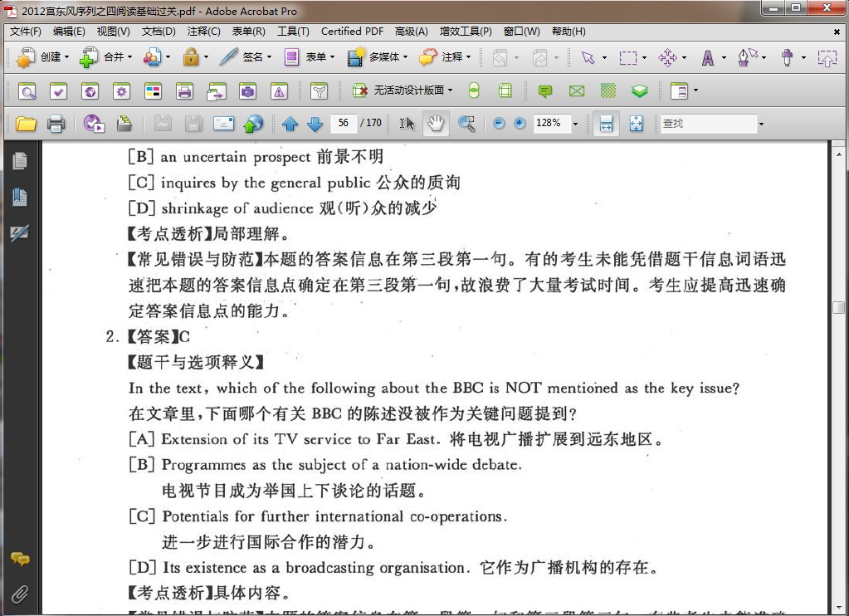Open the 文档(D) menu
This screenshot has height=616, width=849.
click(159, 32)
